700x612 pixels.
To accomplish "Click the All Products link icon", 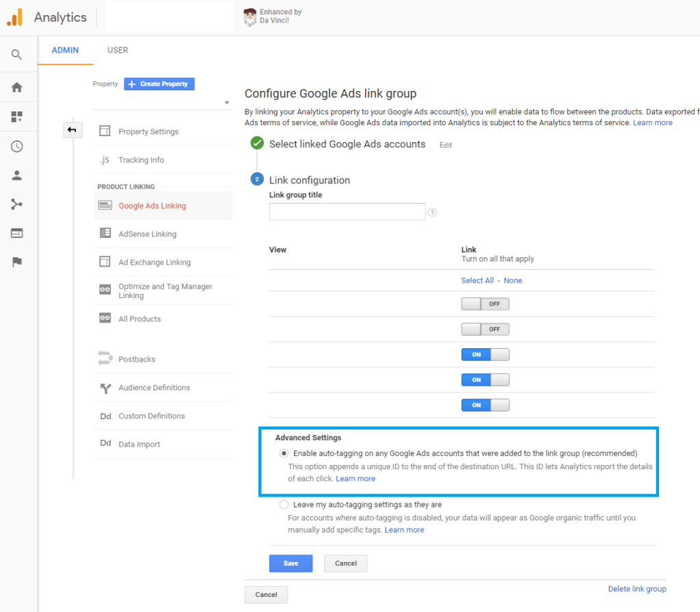I will (105, 318).
